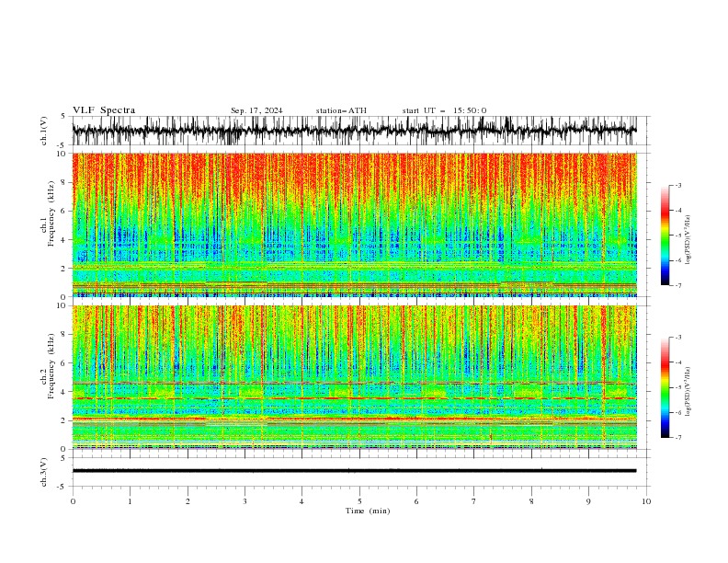Click the time axis tick label "0"

pyautogui.click(x=73, y=501)
